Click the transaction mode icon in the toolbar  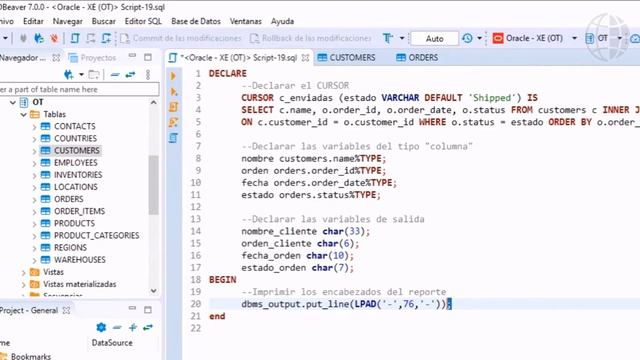[x=388, y=38]
